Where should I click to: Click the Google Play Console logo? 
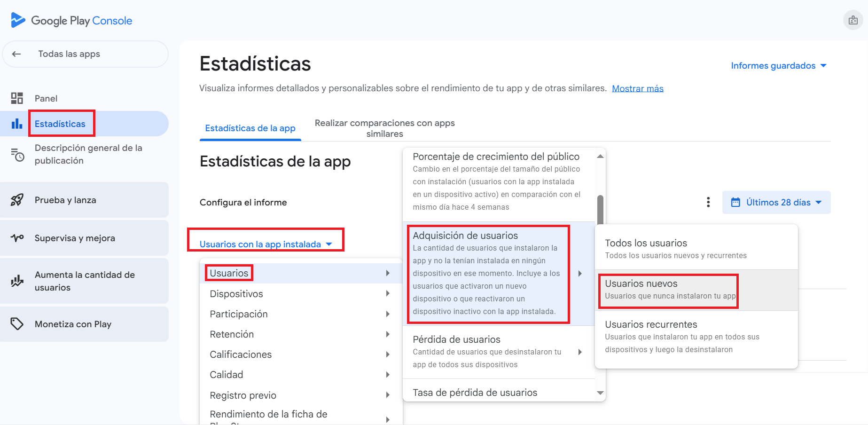pyautogui.click(x=71, y=21)
